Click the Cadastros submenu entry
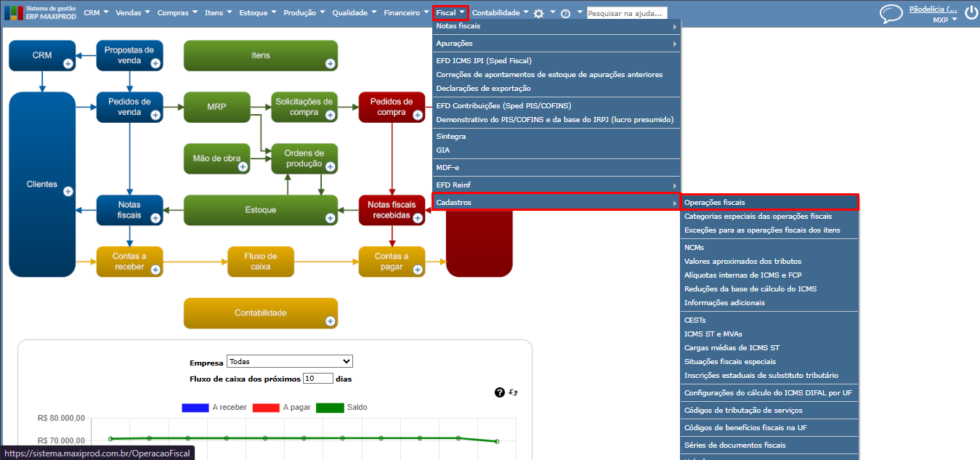Screen dimensions: 980x460 click(x=556, y=202)
